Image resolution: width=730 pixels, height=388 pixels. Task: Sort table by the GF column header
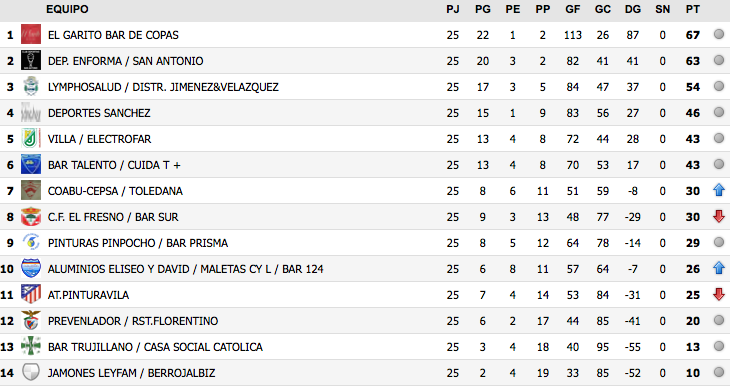point(572,9)
